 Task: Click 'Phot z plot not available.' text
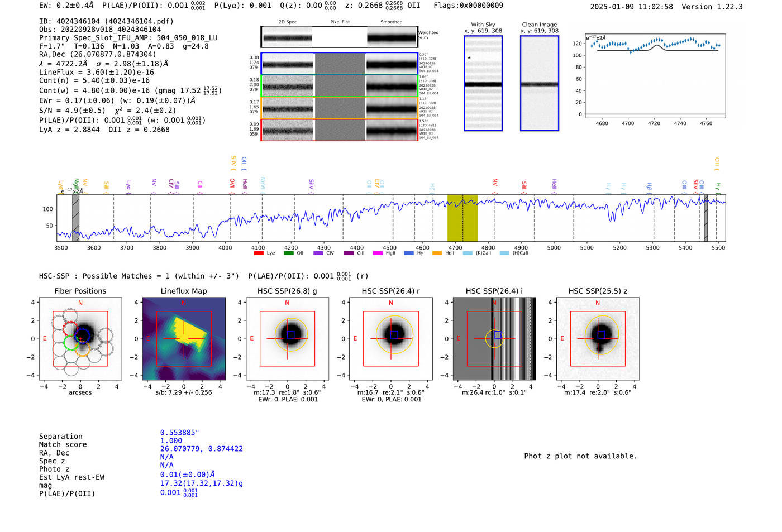(581, 456)
